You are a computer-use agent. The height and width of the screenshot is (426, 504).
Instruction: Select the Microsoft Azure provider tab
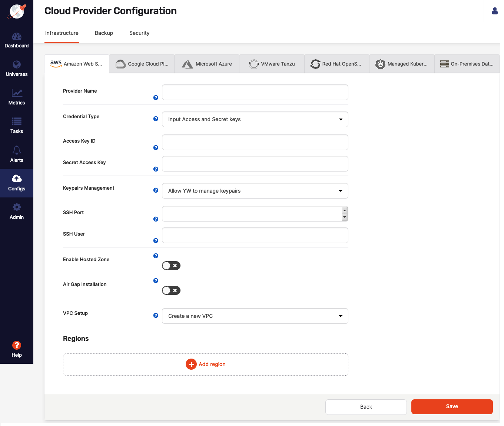click(x=206, y=64)
